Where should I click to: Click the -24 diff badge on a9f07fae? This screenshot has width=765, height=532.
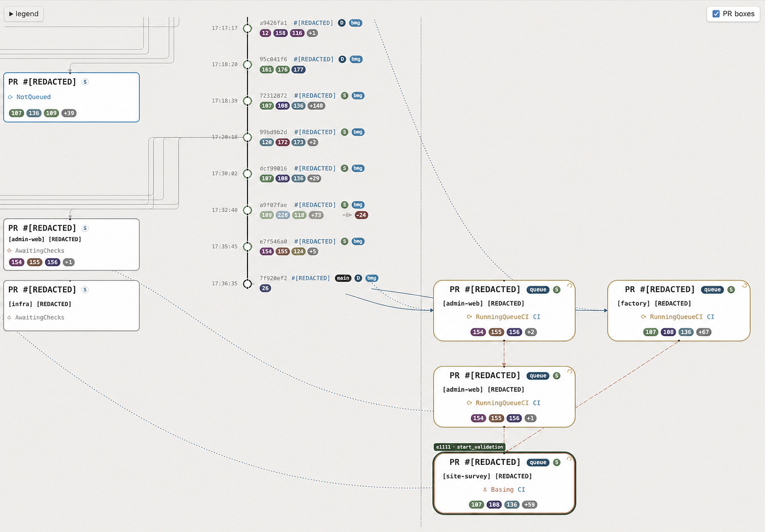(361, 215)
